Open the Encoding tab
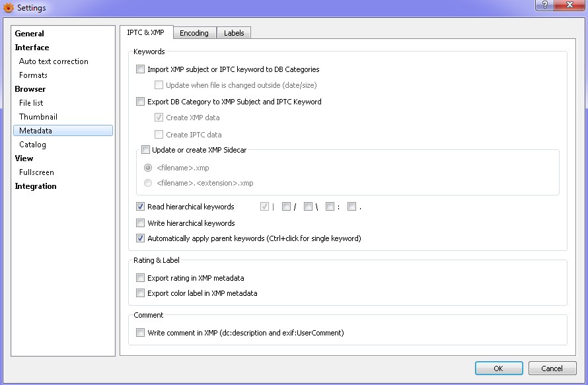Screen dimensions: 588x385 (x=194, y=33)
